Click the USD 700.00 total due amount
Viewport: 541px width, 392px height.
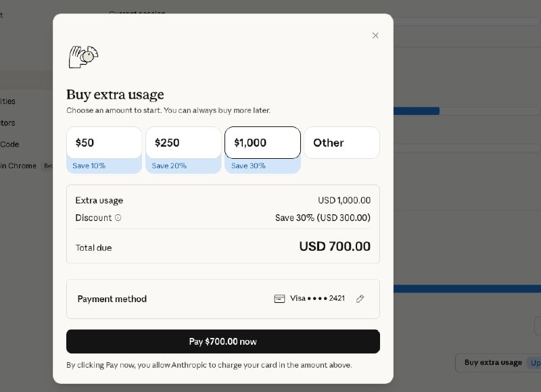[x=335, y=247]
